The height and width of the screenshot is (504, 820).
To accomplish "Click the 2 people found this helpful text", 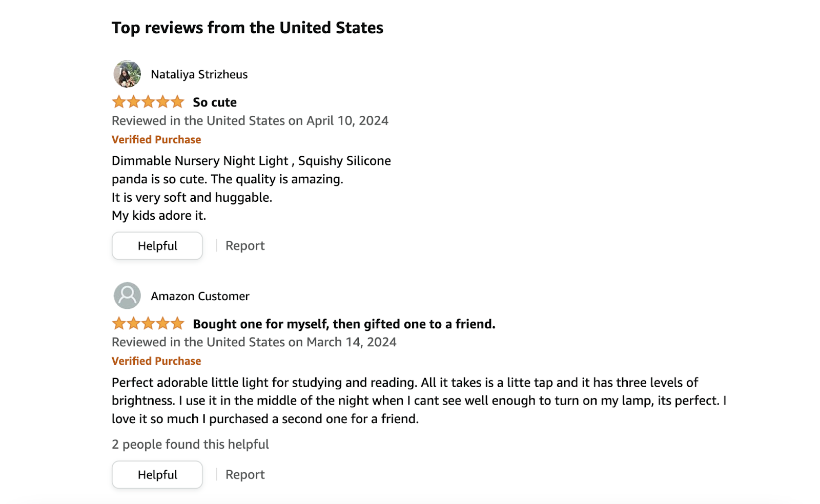I will (x=190, y=444).
